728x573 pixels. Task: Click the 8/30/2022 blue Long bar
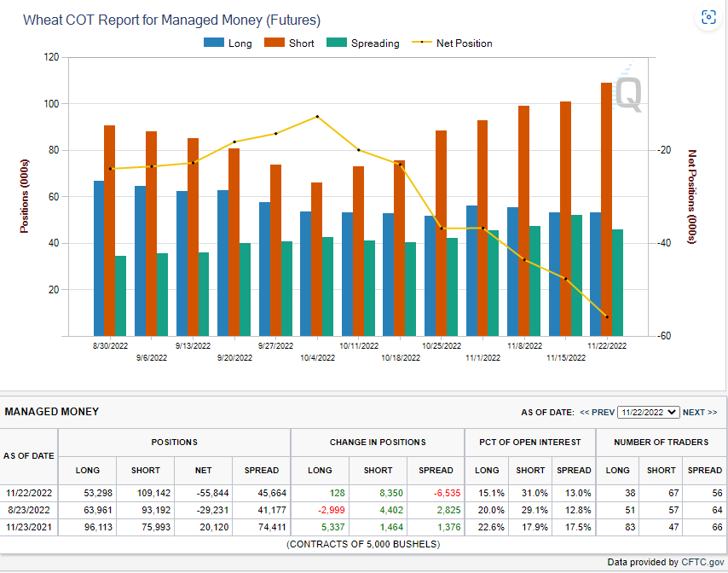pos(99,258)
